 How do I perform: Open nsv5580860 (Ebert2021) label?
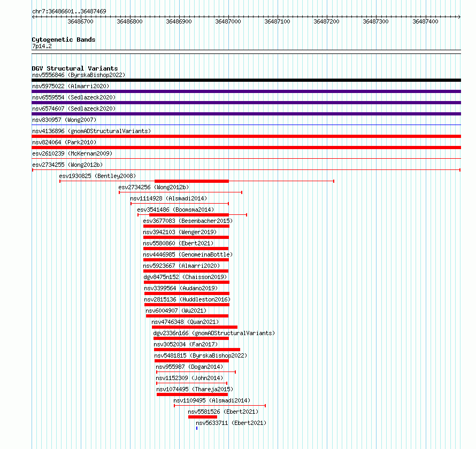pos(178,243)
